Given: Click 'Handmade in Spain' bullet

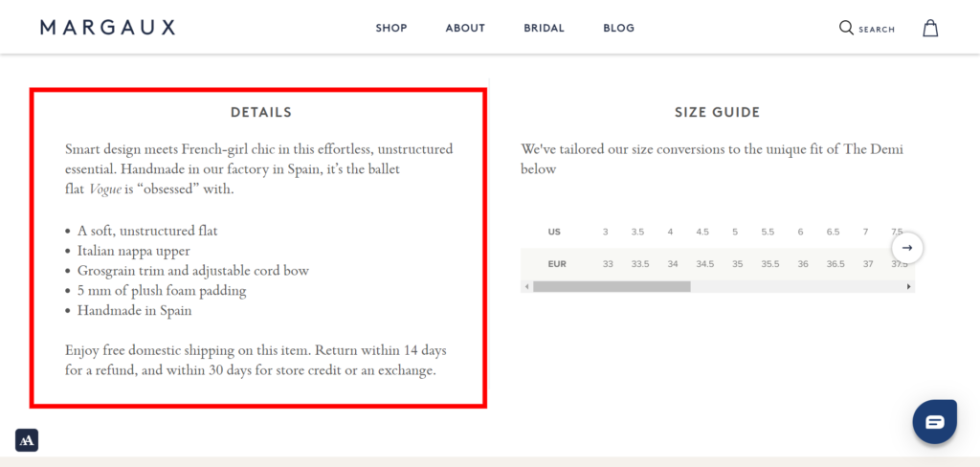Looking at the screenshot, I should tap(134, 311).
